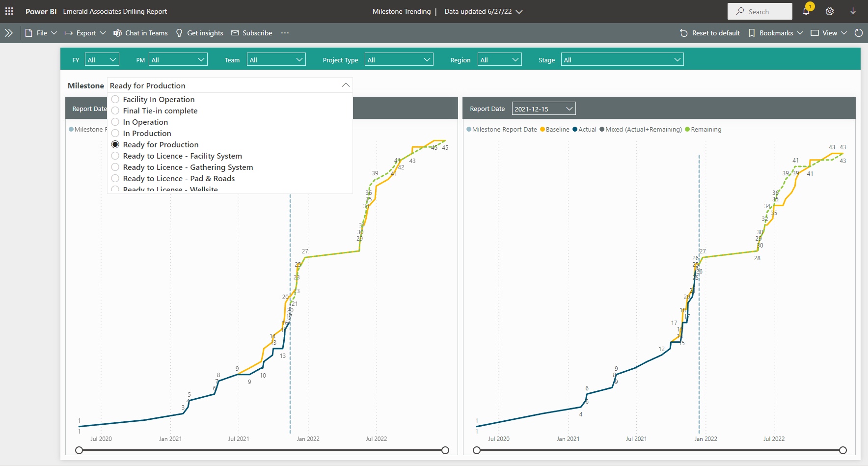Open the Project Type filter dropdown
The image size is (868, 466).
[399, 60]
